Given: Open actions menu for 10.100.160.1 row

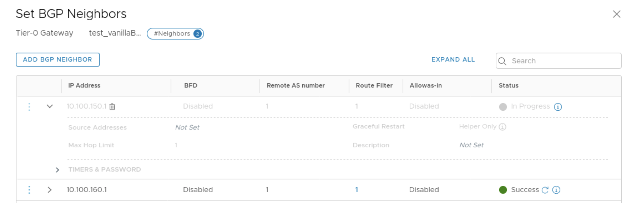Looking at the screenshot, I should click(x=29, y=190).
